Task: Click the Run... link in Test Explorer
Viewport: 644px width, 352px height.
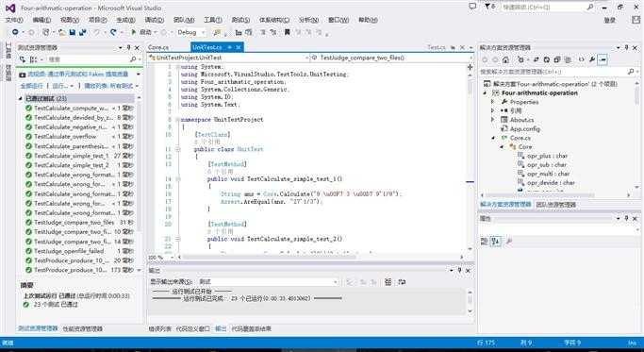Action: click(x=60, y=86)
